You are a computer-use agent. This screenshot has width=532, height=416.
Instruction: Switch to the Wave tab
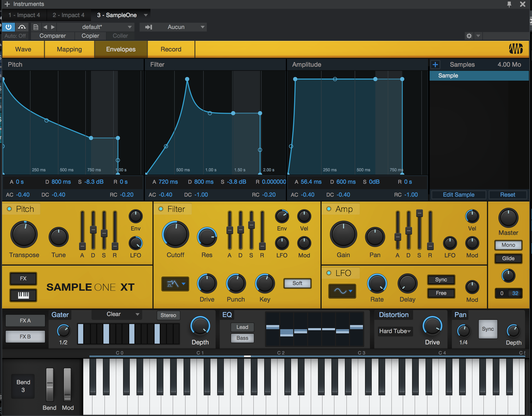23,49
